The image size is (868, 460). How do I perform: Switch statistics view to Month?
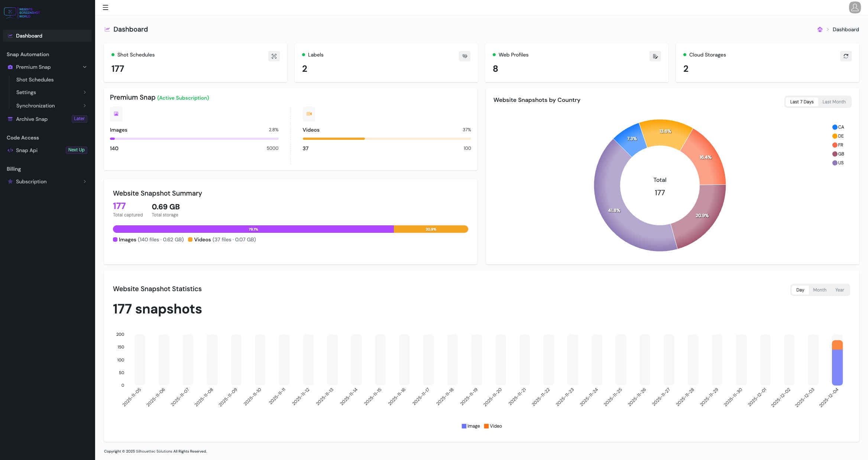pos(820,290)
